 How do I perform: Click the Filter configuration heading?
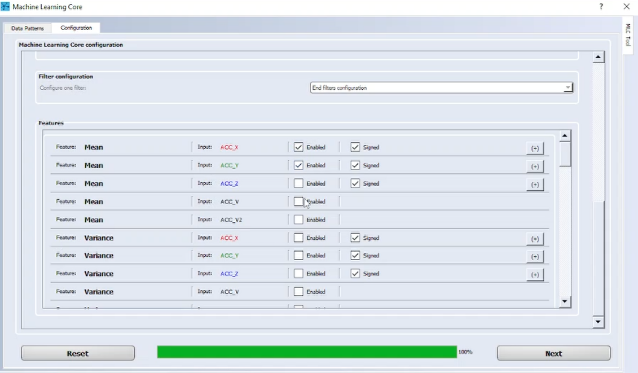[66, 76]
